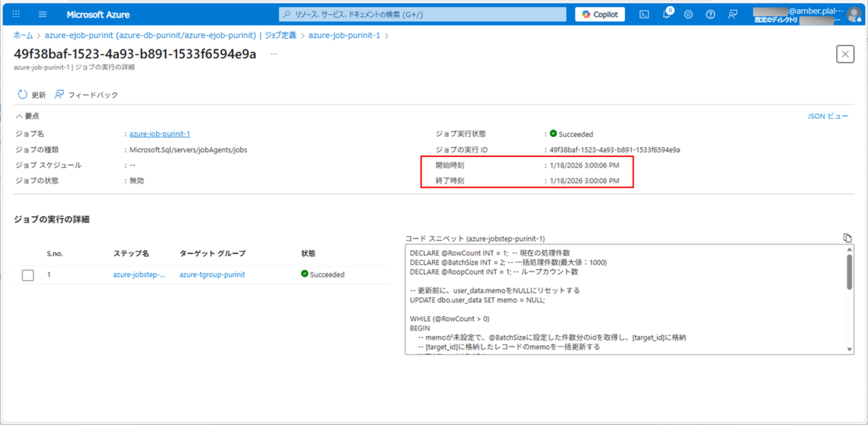Screen dimensions: 868x425
Task: Click the search resources input field
Action: click(x=422, y=14)
